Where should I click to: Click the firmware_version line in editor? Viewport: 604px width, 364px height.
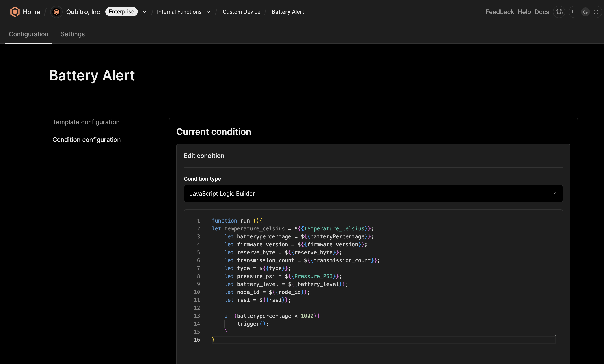(x=296, y=244)
